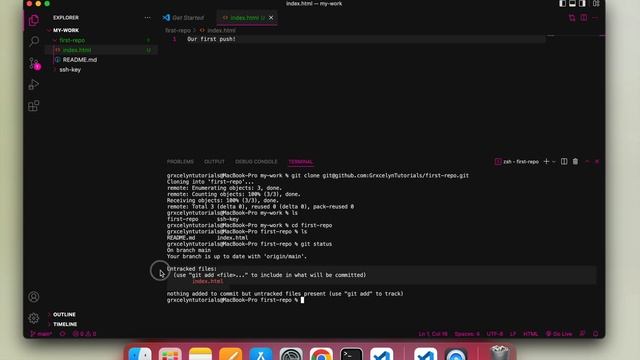This screenshot has height=360, width=640.
Task: Open Terminal app from the Dock
Action: (351, 353)
